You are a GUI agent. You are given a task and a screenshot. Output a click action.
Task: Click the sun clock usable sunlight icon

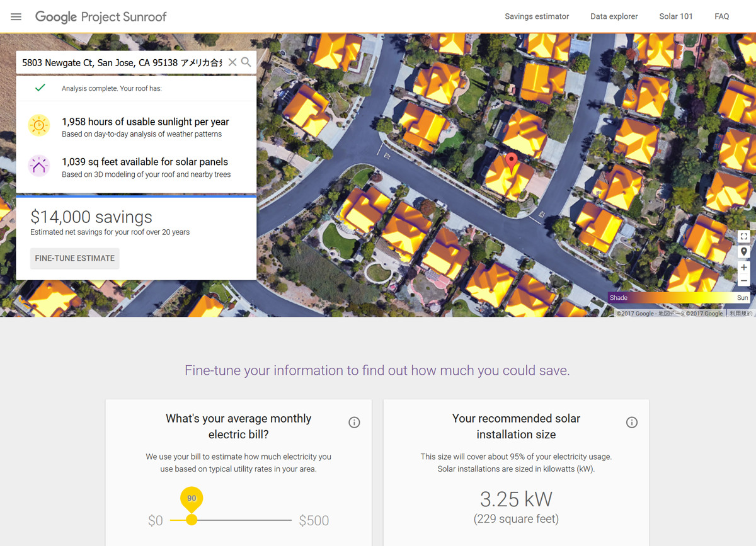pyautogui.click(x=39, y=126)
